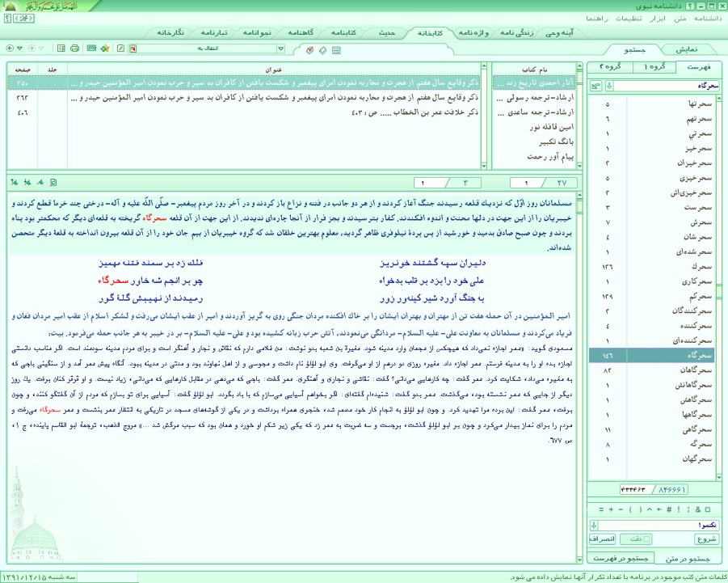Open the واژه نامه tab
Viewport: 728px width, 583px height.
473,33
